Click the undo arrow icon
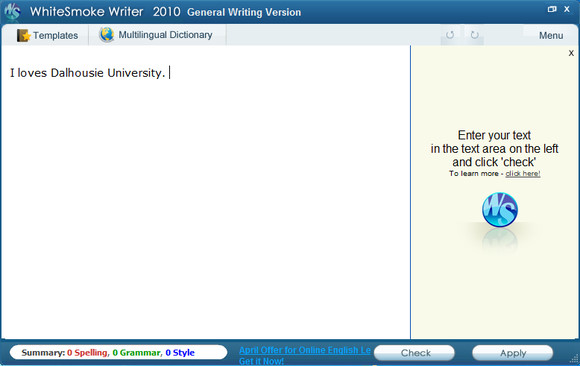The height and width of the screenshot is (366, 580). [x=450, y=35]
